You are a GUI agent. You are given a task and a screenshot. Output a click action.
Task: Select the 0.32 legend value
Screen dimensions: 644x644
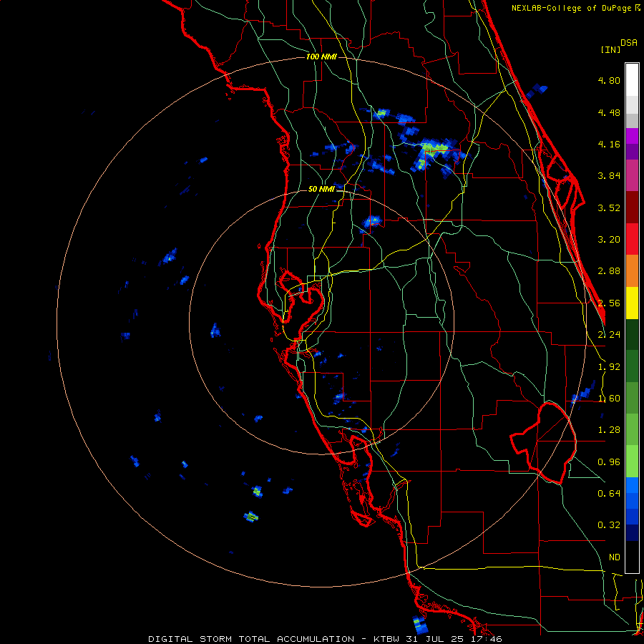coord(609,525)
